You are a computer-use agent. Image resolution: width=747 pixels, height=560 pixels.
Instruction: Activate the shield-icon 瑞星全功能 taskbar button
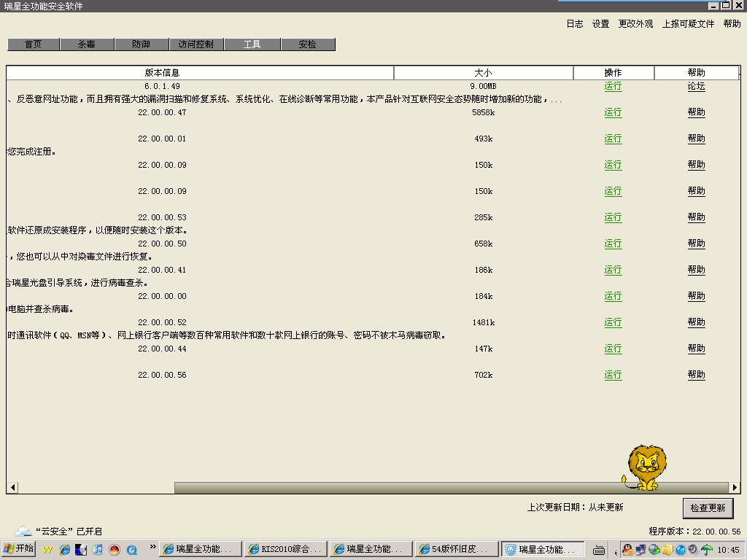(543, 549)
